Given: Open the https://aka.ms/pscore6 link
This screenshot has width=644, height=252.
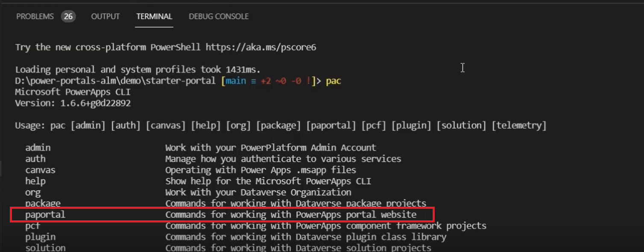Looking at the screenshot, I should pos(261,47).
